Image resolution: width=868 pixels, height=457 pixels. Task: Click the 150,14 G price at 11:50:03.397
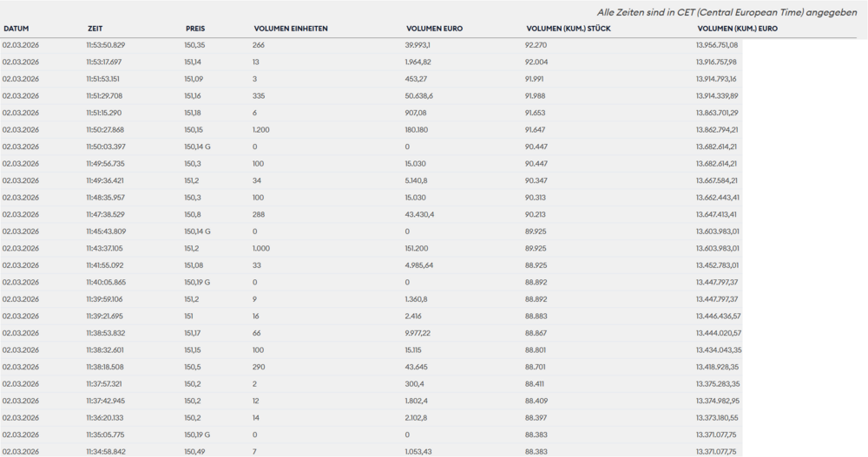pos(197,147)
